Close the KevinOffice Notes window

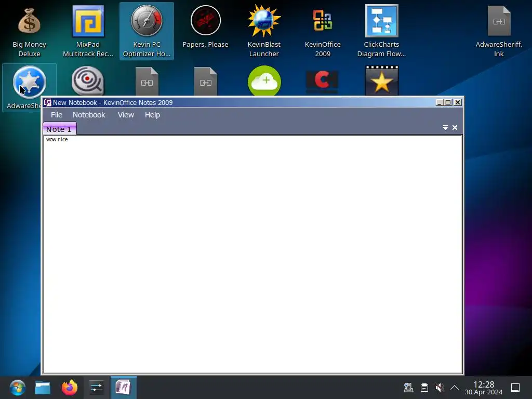(457, 102)
